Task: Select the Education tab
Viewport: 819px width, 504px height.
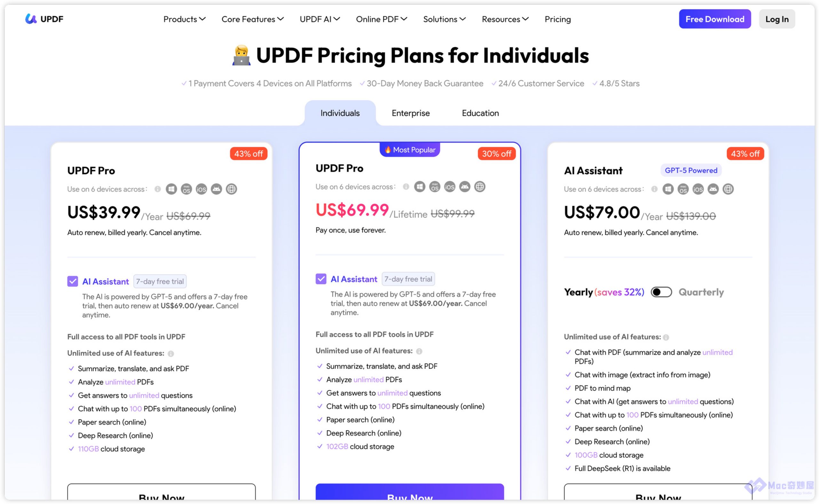Action: point(480,113)
